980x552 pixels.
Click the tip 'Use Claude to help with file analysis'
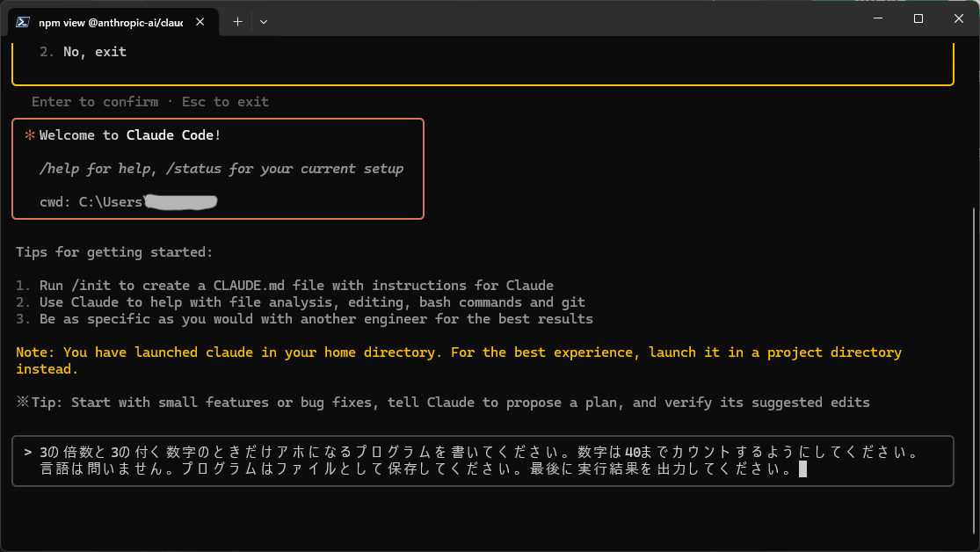coord(301,302)
